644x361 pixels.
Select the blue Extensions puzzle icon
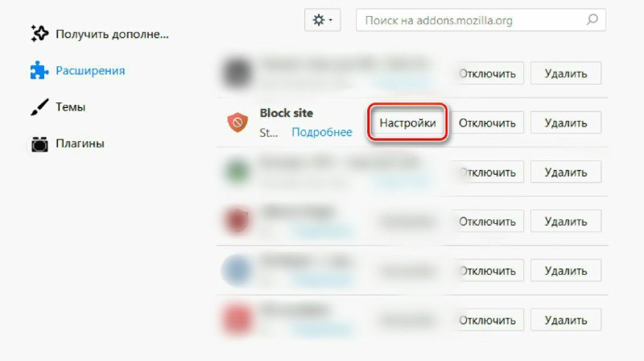[39, 70]
